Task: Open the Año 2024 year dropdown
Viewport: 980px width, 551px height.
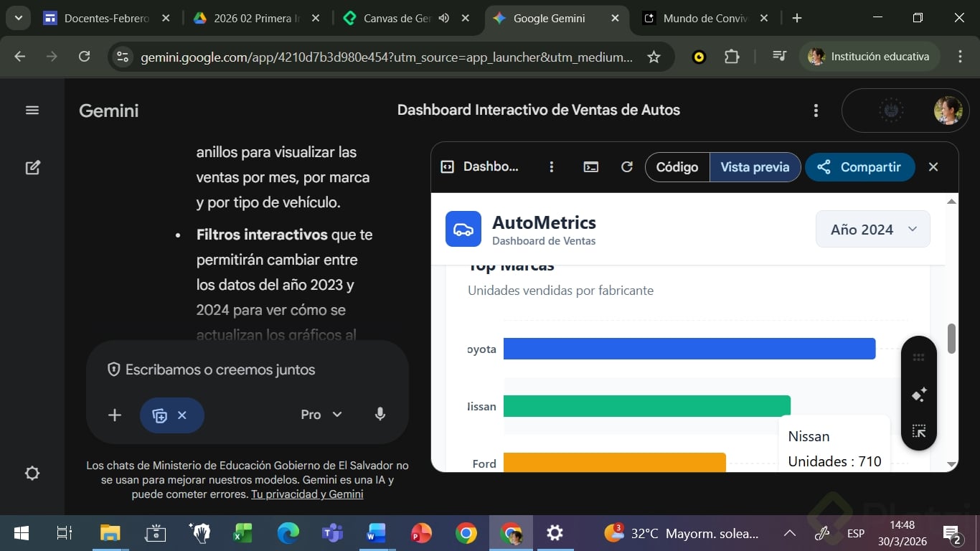Action: click(873, 230)
